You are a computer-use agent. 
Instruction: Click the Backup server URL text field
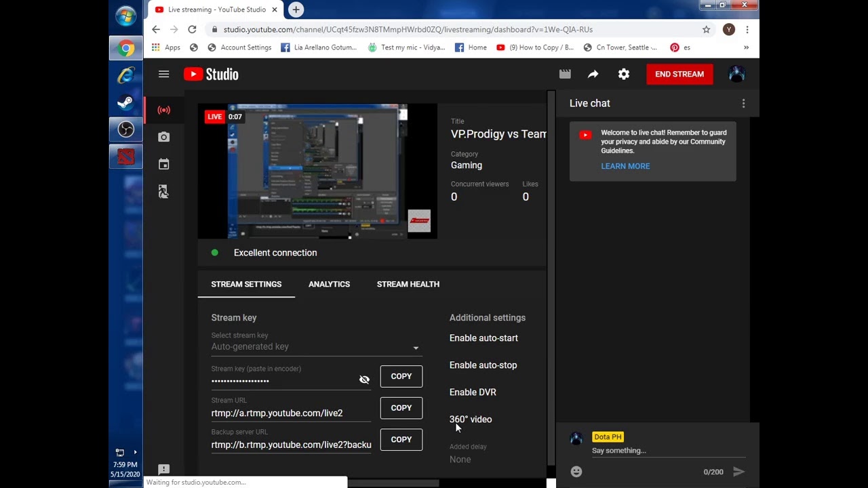pos(291,445)
